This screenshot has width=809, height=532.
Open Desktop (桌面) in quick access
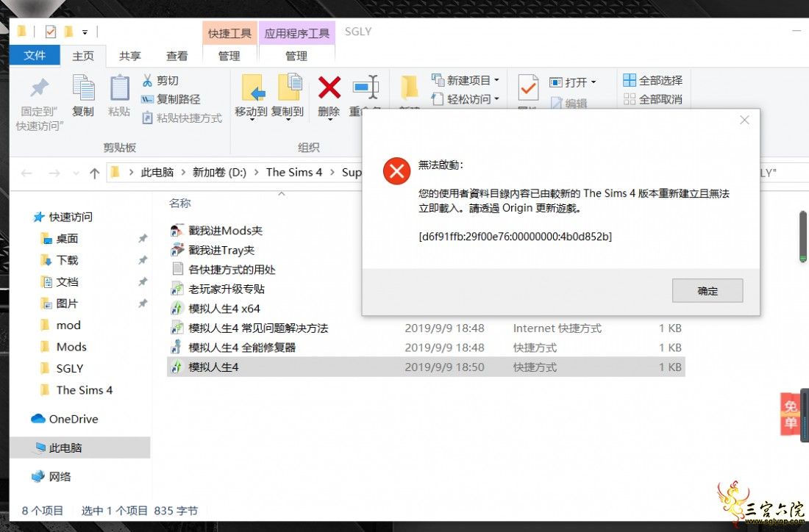60,239
